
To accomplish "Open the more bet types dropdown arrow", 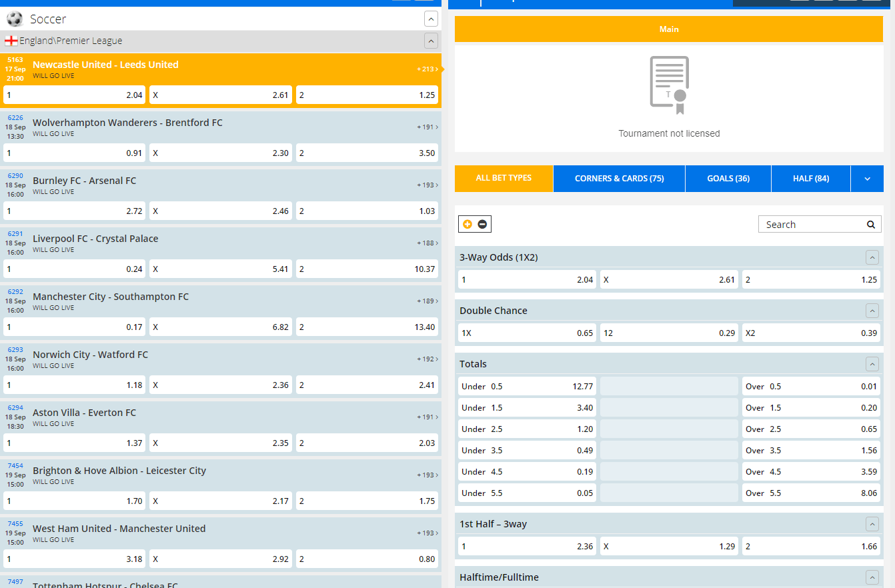I will pos(867,179).
